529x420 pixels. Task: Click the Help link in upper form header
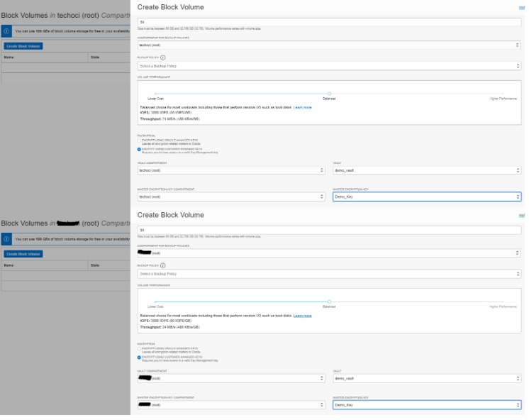click(523, 6)
